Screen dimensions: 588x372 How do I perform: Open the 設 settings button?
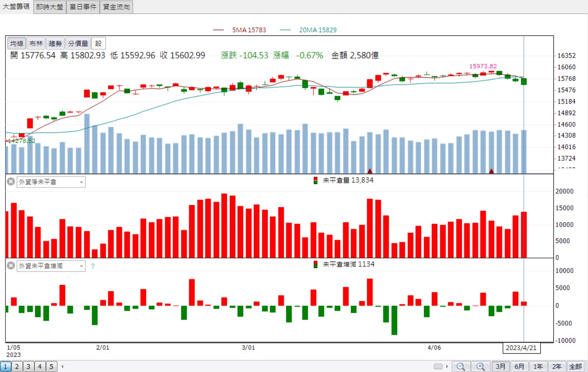click(99, 43)
